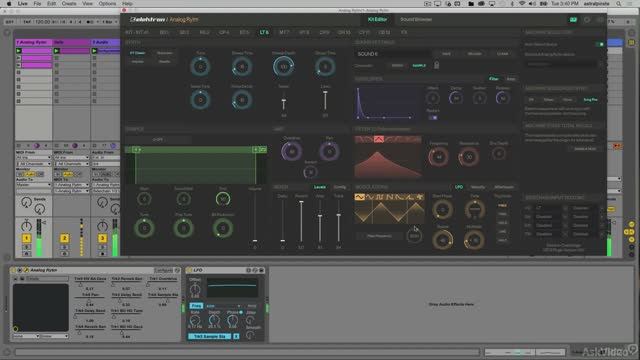Click the Load sound button
The height and width of the screenshot is (360, 640).
447,54
